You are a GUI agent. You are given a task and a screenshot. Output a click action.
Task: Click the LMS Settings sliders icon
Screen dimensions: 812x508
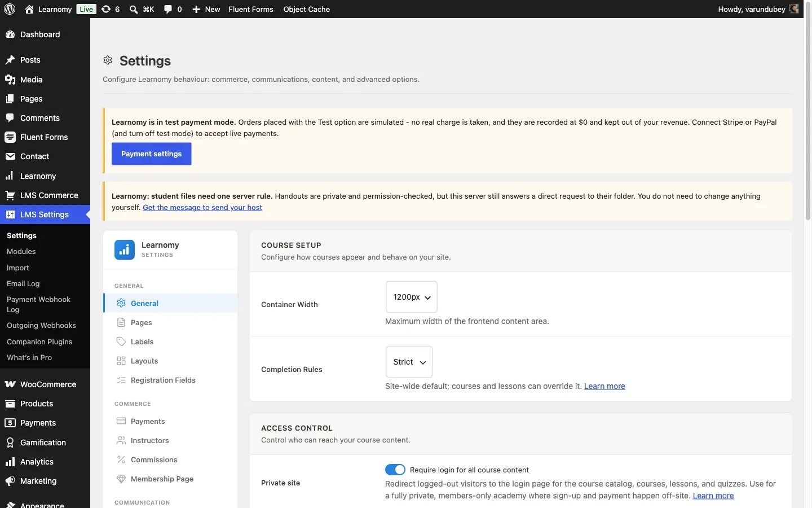[x=10, y=214]
